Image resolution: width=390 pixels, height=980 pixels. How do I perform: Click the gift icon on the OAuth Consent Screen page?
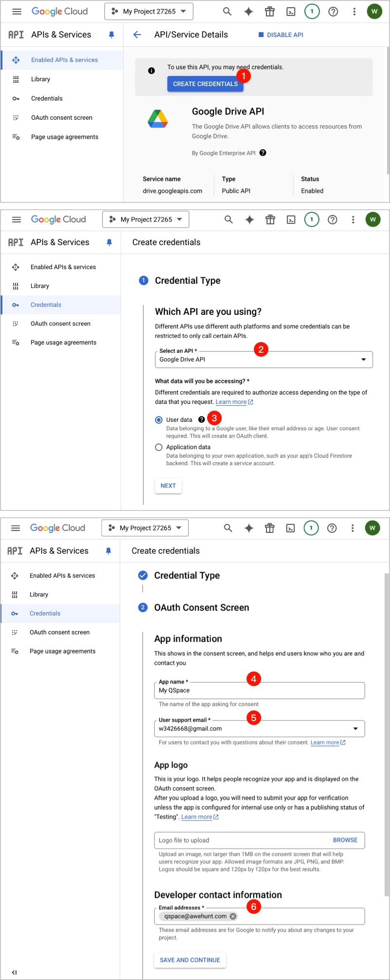click(270, 528)
